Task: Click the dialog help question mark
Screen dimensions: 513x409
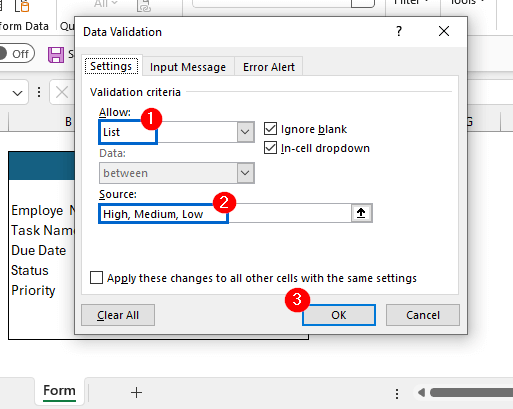Action: [399, 32]
